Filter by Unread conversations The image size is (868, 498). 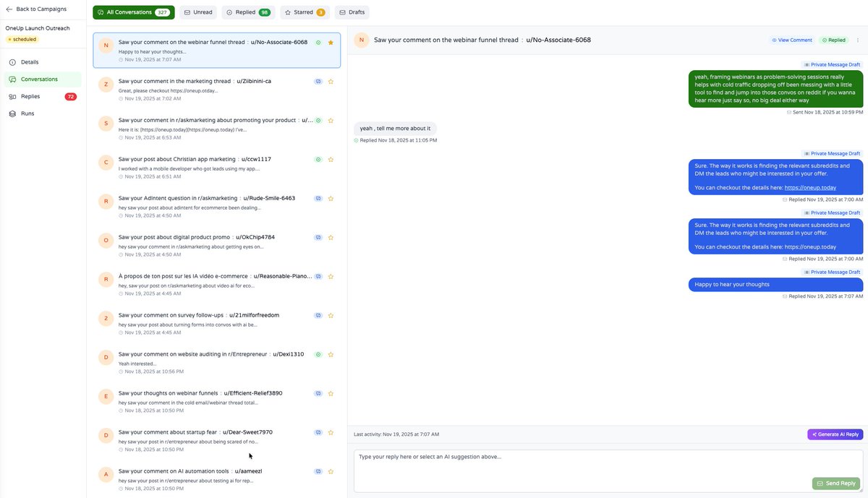(198, 12)
